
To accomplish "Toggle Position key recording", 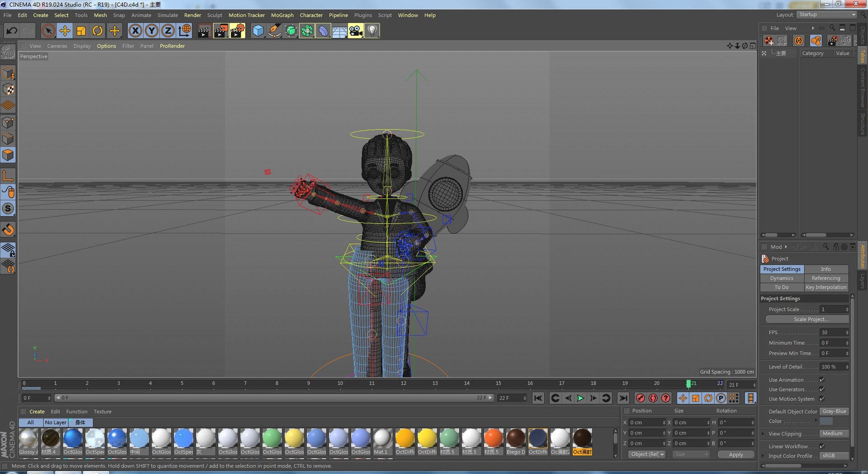I will point(683,398).
